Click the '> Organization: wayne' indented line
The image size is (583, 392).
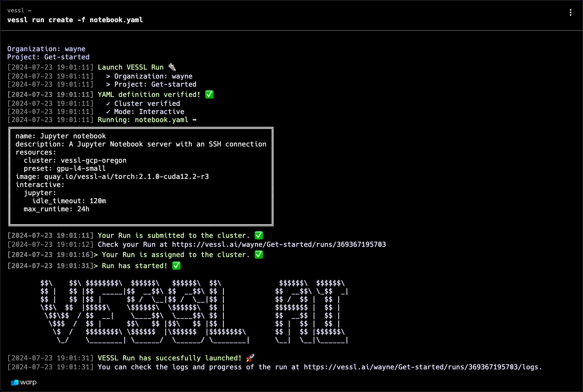click(x=149, y=76)
